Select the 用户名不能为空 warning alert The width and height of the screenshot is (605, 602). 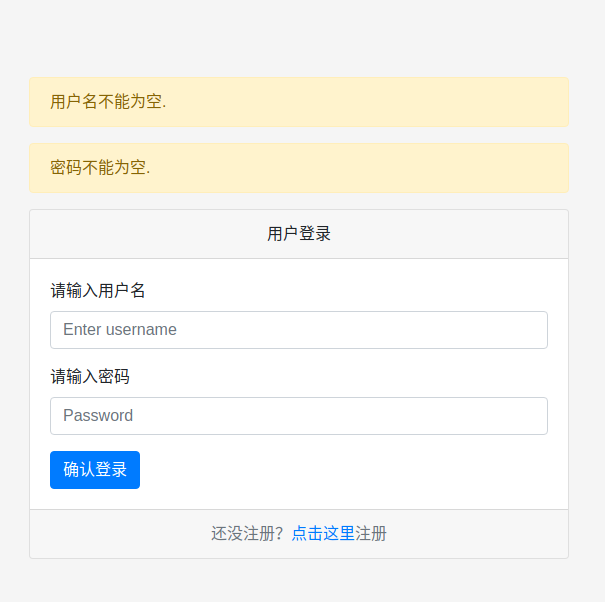tap(299, 102)
